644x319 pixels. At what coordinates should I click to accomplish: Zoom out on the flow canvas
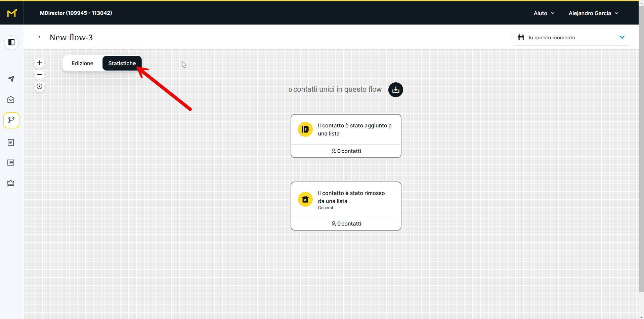click(x=39, y=75)
